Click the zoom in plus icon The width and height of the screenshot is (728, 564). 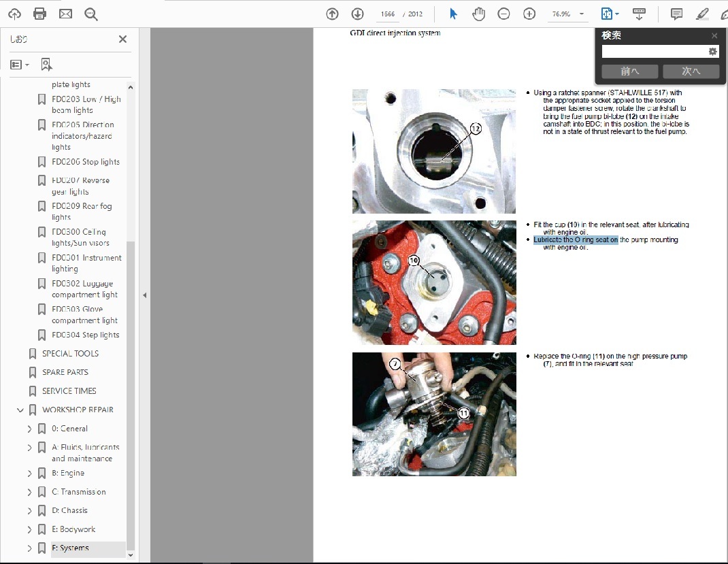pyautogui.click(x=529, y=14)
